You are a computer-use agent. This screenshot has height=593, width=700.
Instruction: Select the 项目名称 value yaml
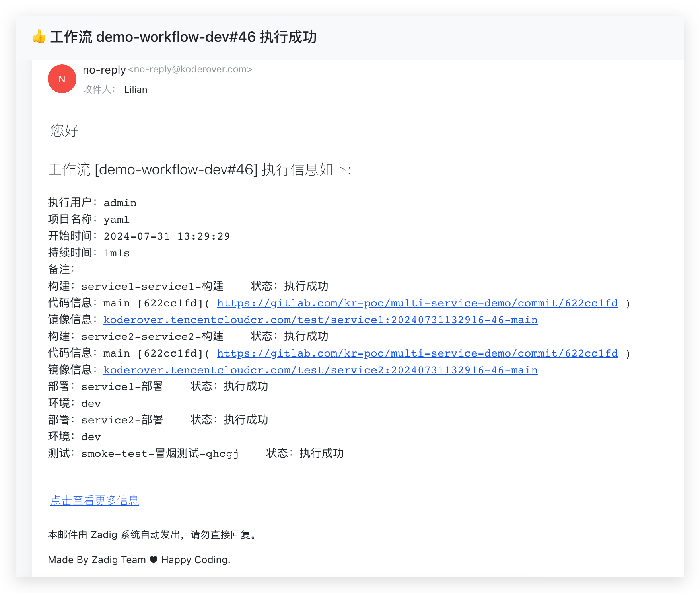click(x=117, y=219)
